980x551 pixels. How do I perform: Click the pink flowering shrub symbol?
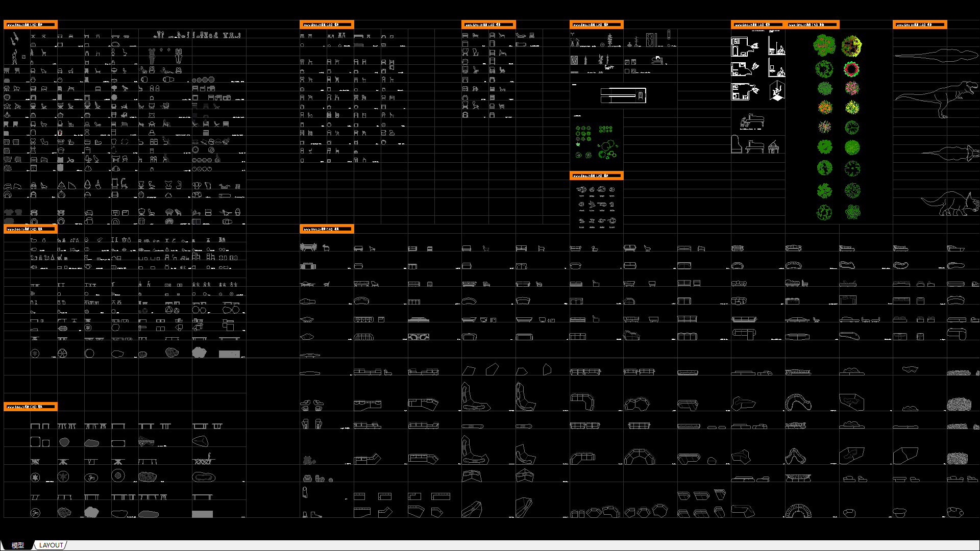(852, 88)
